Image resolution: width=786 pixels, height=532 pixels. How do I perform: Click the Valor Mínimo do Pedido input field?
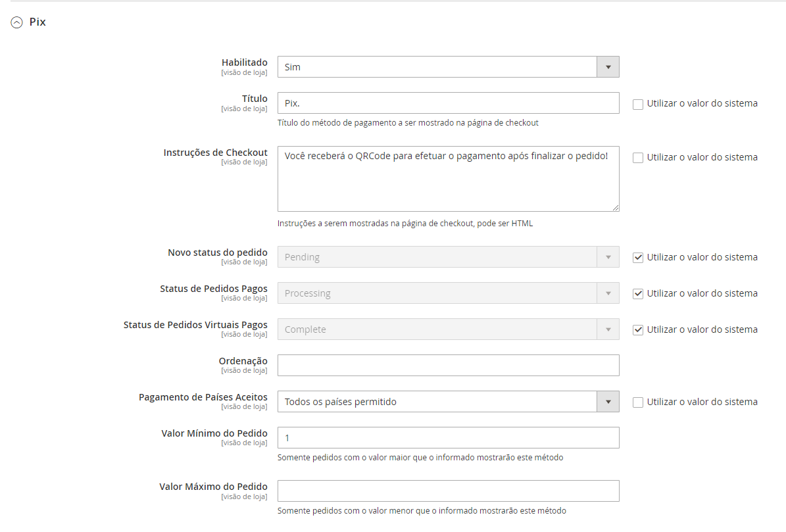[448, 437]
